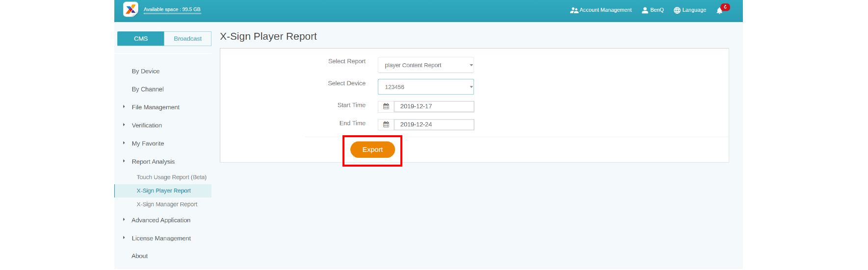Open the BenQ user profile
The image size is (868, 270).
tap(653, 10)
